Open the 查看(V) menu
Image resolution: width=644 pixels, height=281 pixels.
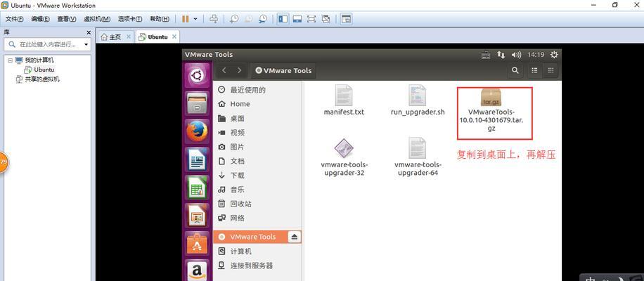[x=67, y=19]
